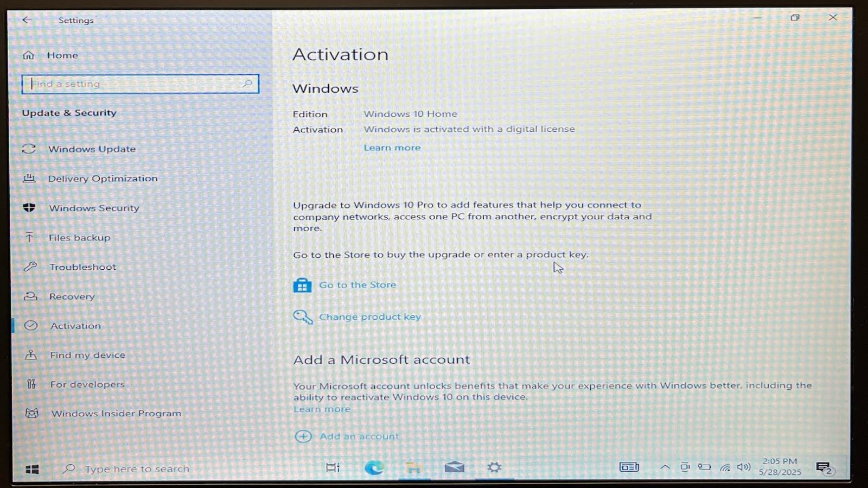The height and width of the screenshot is (488, 868).
Task: Open Windows Insider Program section
Action: coord(116,414)
